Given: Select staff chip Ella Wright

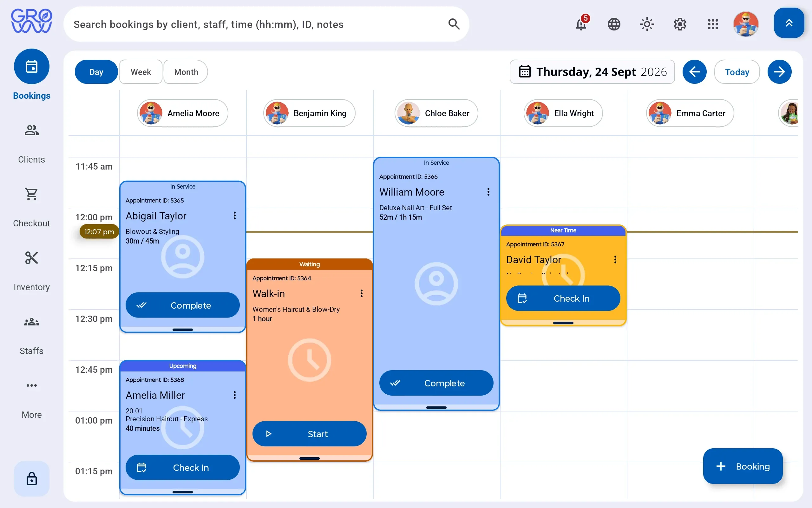Looking at the screenshot, I should 563,113.
